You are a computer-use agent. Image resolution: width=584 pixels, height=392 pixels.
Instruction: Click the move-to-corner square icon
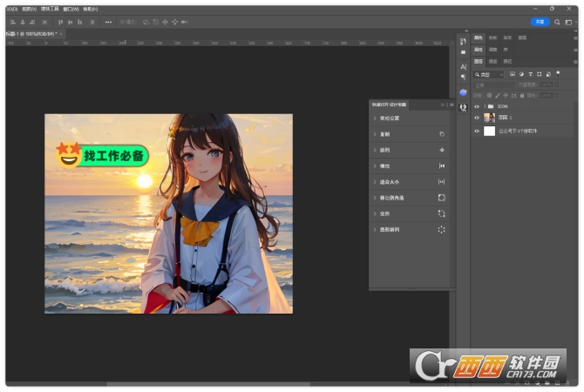(x=442, y=198)
